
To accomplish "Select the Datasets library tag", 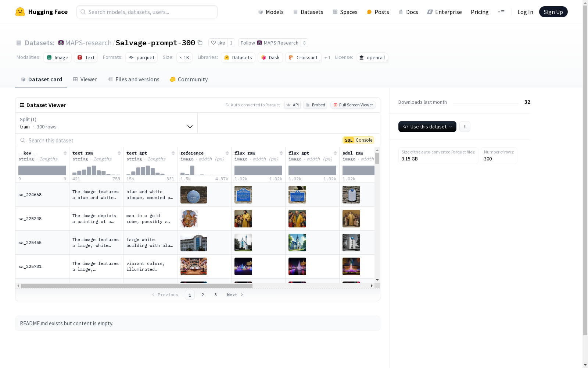I will (238, 57).
